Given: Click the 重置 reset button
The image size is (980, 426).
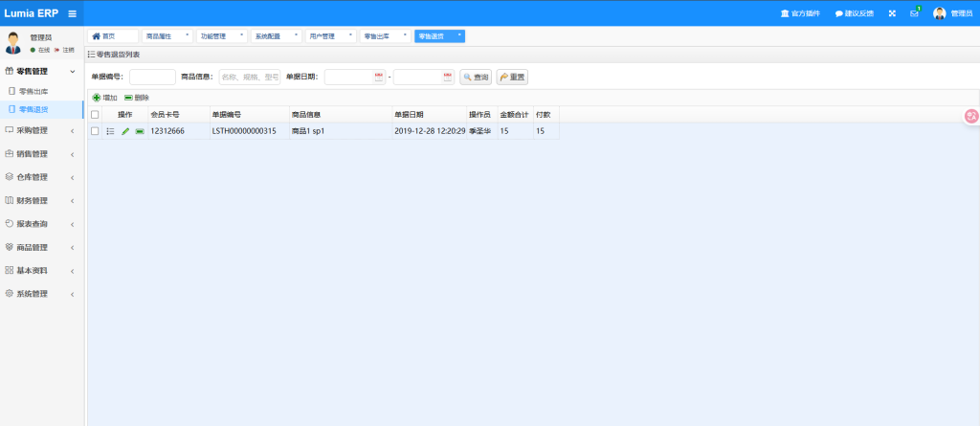Looking at the screenshot, I should [x=512, y=77].
